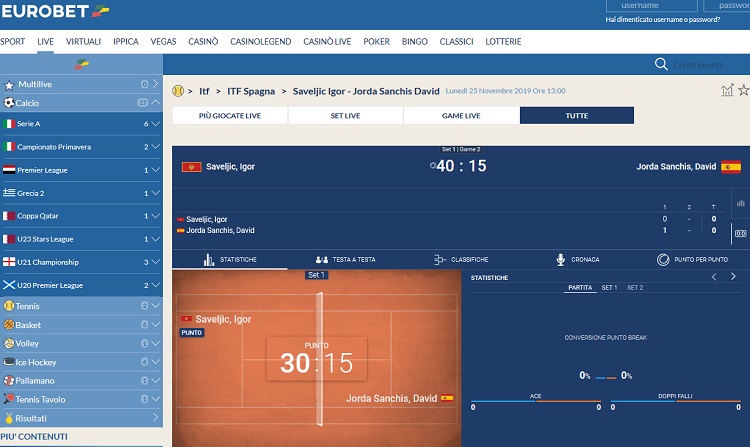
Task: Click the password input field
Action: [727, 6]
